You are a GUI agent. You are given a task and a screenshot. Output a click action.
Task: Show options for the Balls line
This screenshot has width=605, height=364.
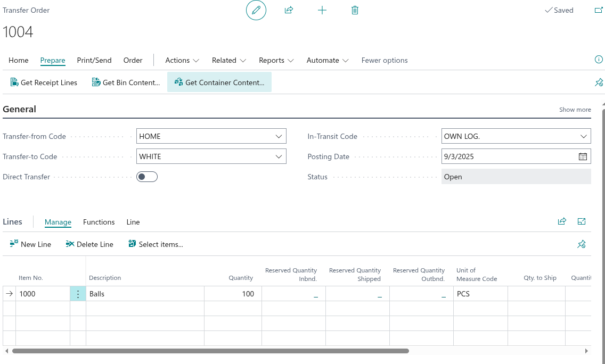78,294
